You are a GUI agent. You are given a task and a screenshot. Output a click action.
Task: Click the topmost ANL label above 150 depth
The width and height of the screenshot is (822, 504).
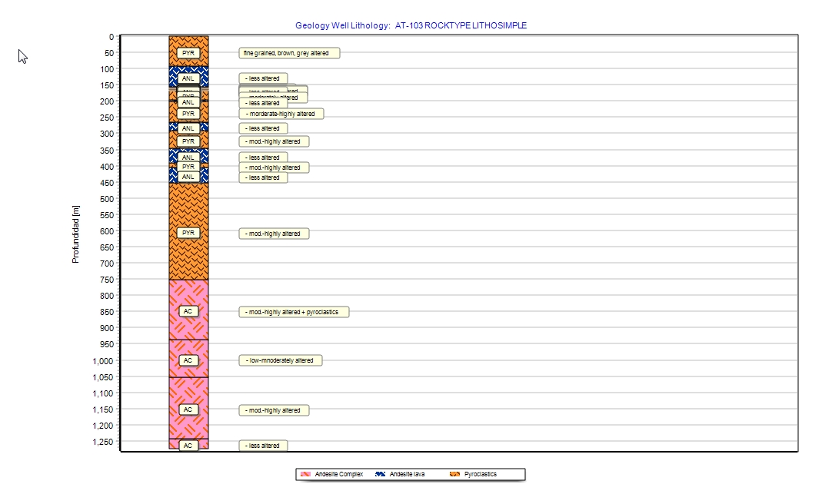[188, 78]
